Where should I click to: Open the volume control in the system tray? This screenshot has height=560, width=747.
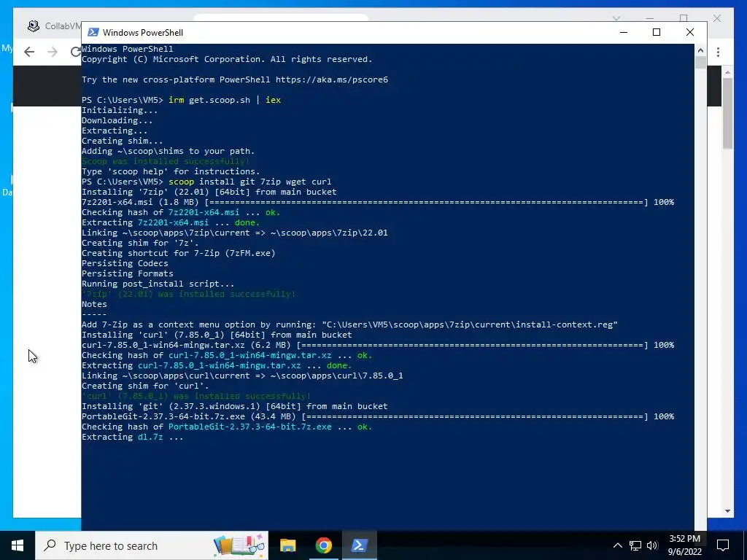click(652, 545)
